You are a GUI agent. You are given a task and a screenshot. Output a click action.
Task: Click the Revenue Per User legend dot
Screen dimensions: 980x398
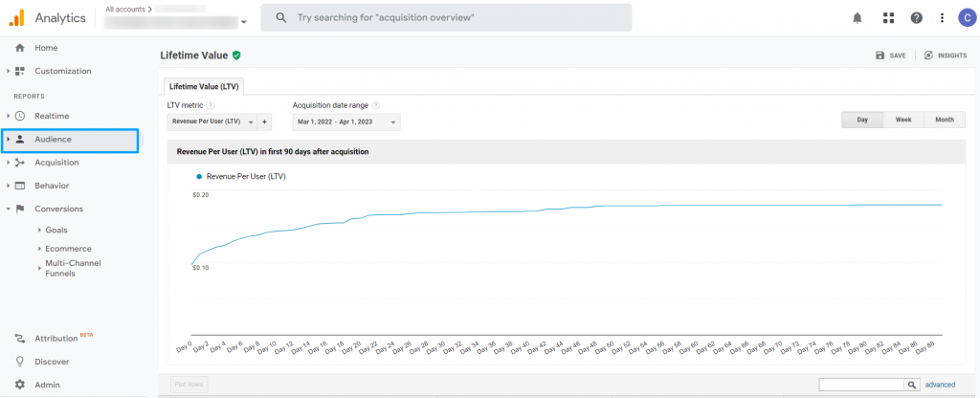(x=198, y=176)
